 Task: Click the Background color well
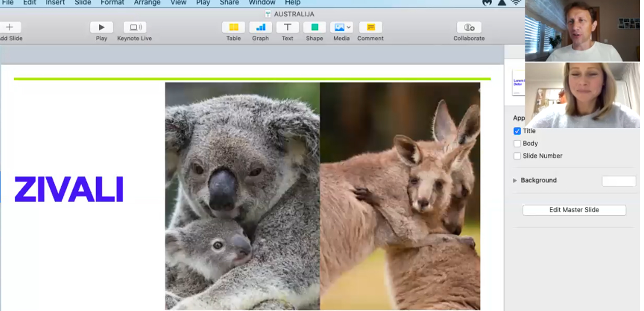coord(618,181)
